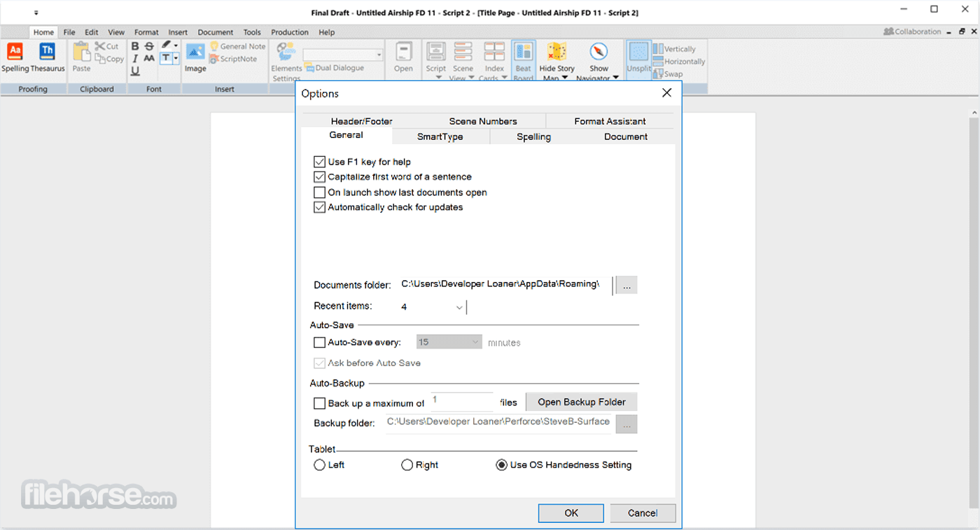Toggle Strikethrough formatting
980x530 pixels.
click(x=149, y=46)
